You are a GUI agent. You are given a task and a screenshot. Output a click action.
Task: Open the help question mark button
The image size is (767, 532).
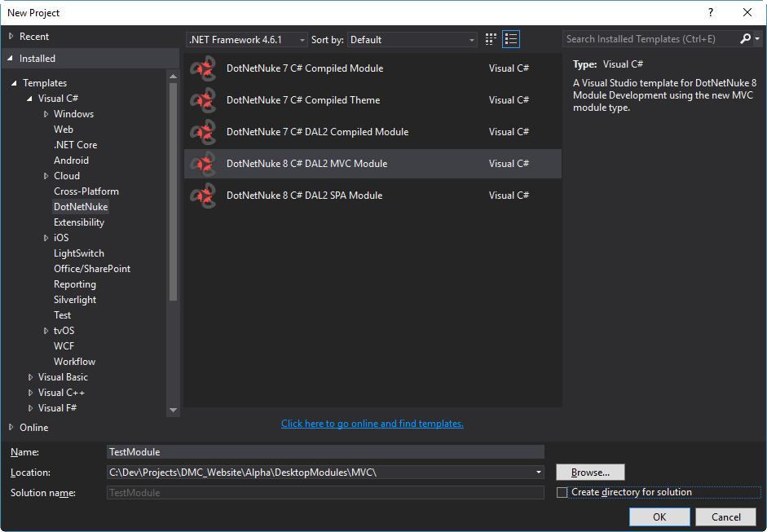711,13
